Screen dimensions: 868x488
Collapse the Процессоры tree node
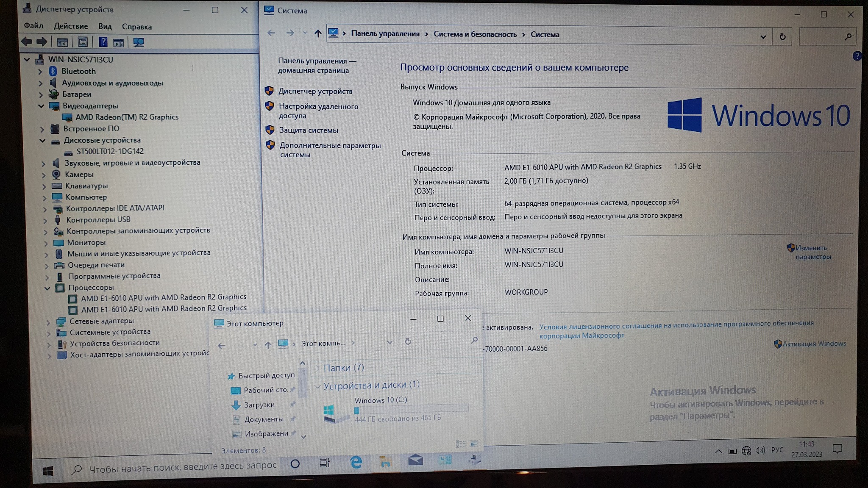click(47, 288)
